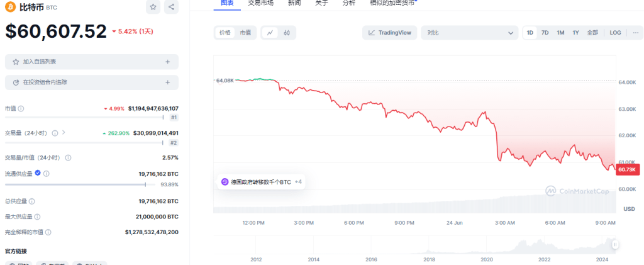Expand the 交易量(24小时) chevron arrow
Image resolution: width=644 pixels, height=265 pixels.
64,133
